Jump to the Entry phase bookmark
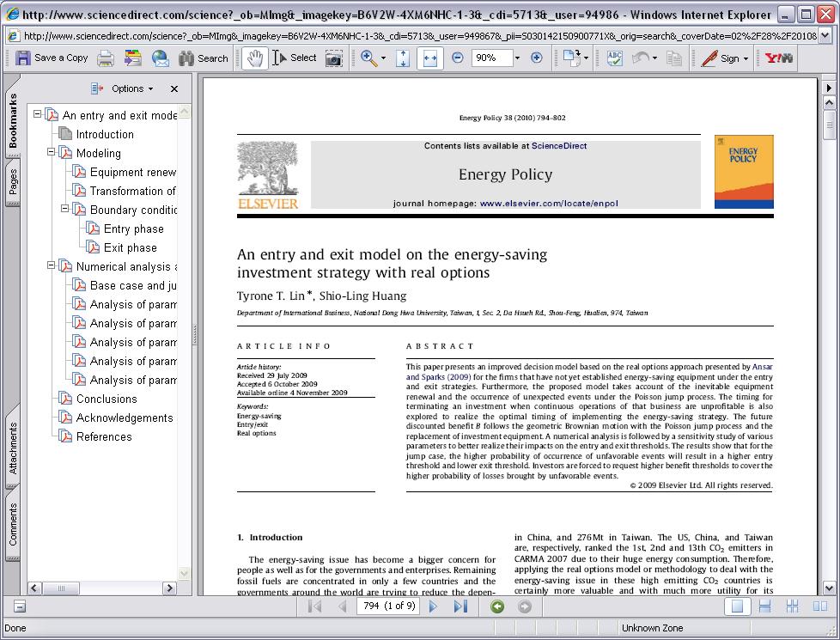 coord(134,229)
